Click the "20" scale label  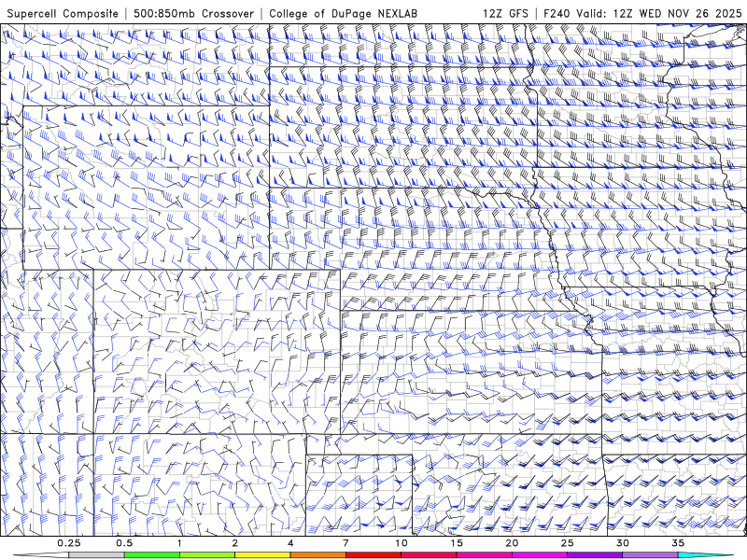pyautogui.click(x=512, y=543)
